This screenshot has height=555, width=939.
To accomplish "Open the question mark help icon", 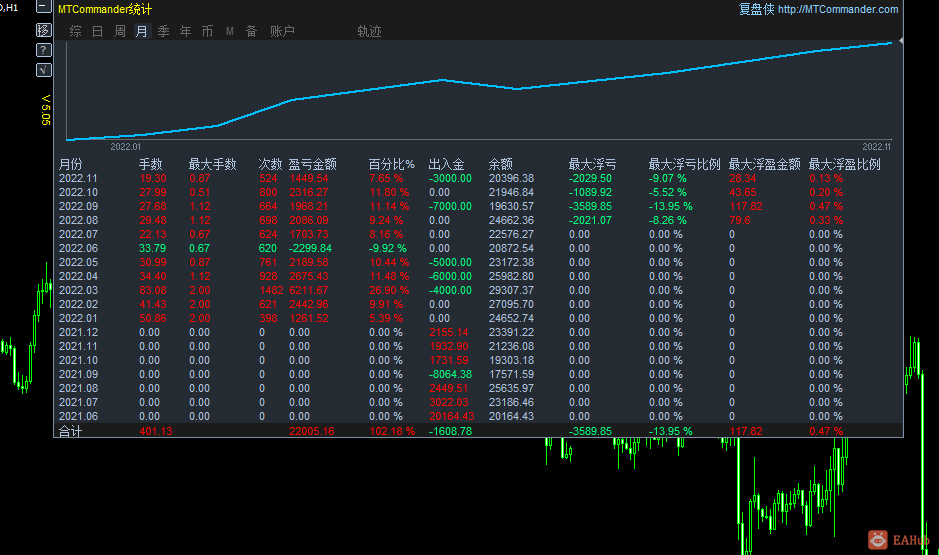I will pos(44,50).
